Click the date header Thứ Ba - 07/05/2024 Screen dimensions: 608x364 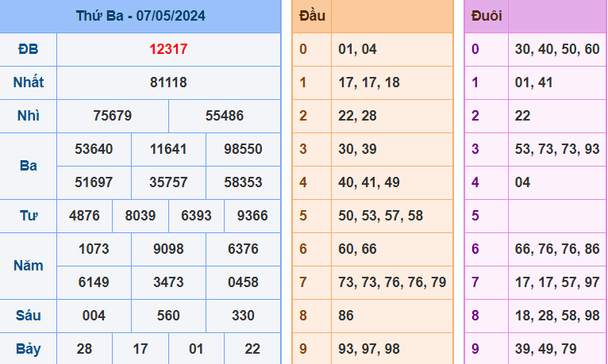[140, 16]
